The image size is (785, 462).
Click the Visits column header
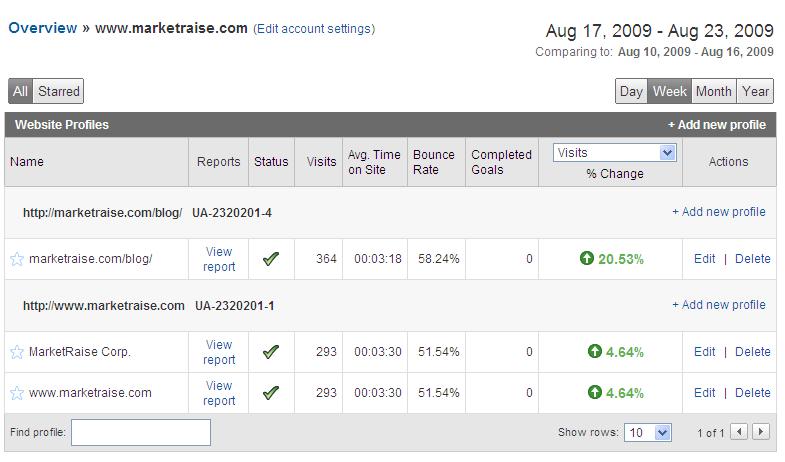tap(321, 162)
